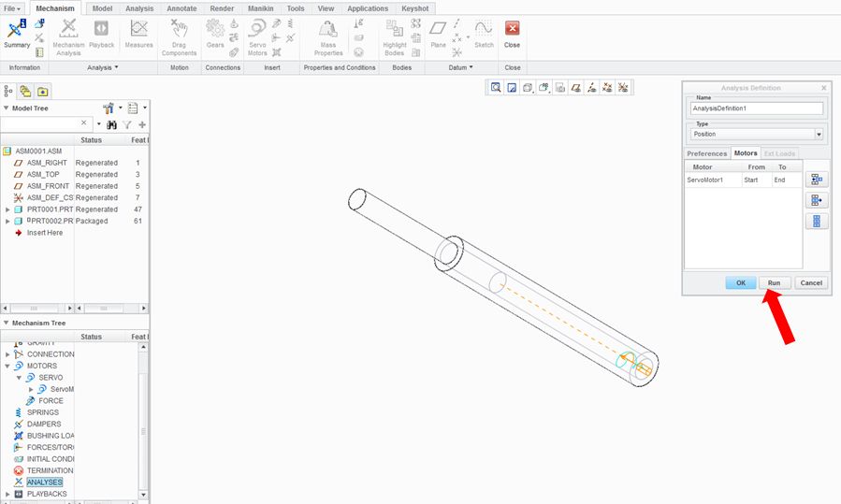Open the Summary information tool
This screenshot has height=504, width=841.
tap(17, 34)
